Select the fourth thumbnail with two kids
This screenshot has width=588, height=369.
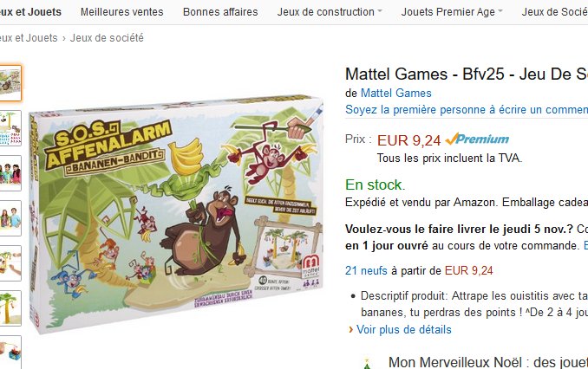(10, 218)
